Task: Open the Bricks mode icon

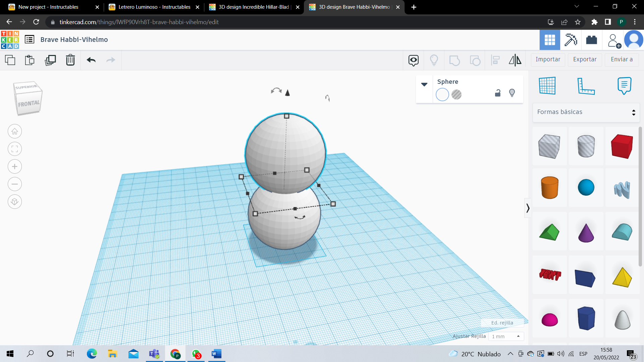Action: coord(592,40)
